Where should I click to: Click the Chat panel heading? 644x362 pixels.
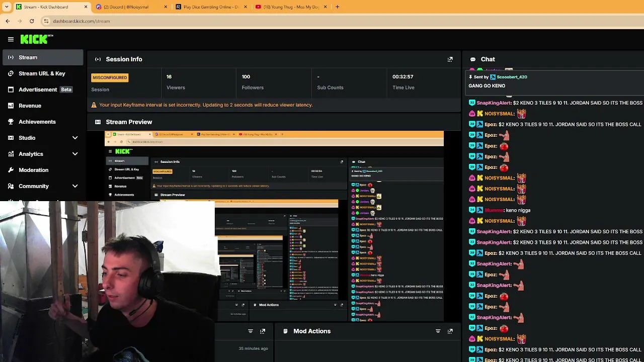click(488, 59)
